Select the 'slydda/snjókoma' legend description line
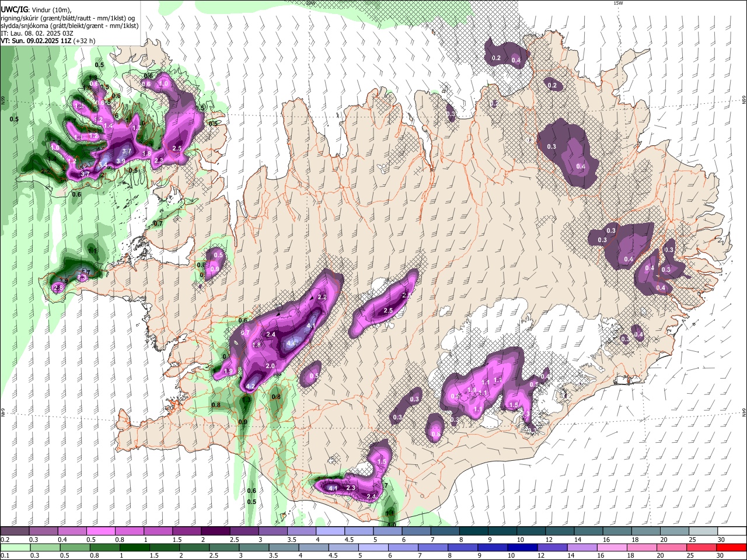 tap(69, 26)
